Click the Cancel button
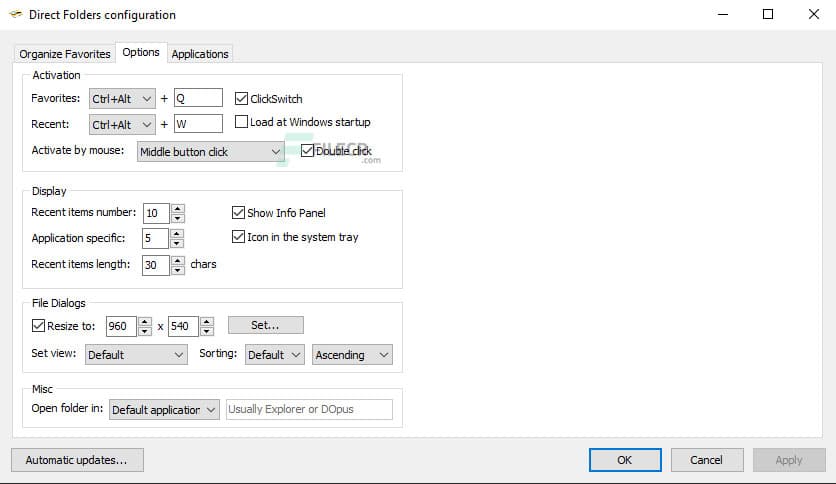Image resolution: width=836 pixels, height=484 pixels. [x=706, y=460]
